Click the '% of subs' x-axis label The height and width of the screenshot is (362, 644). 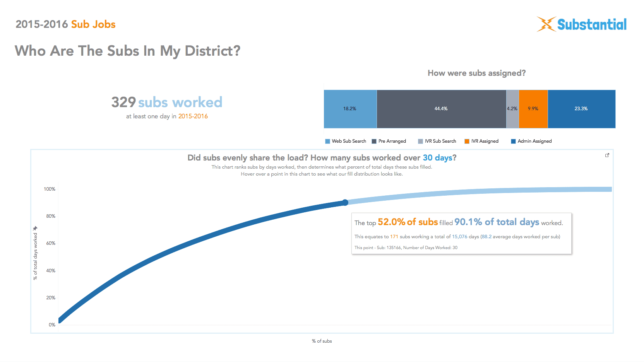tap(322, 341)
